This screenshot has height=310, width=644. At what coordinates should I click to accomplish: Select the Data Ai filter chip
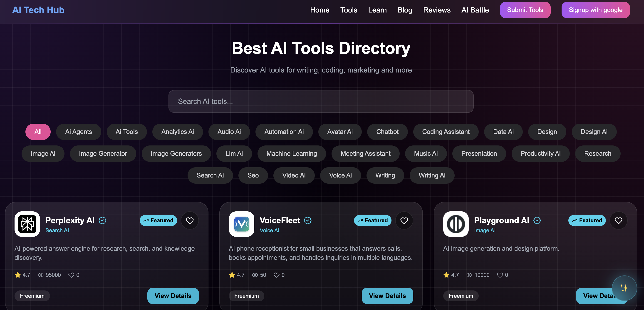[503, 132]
